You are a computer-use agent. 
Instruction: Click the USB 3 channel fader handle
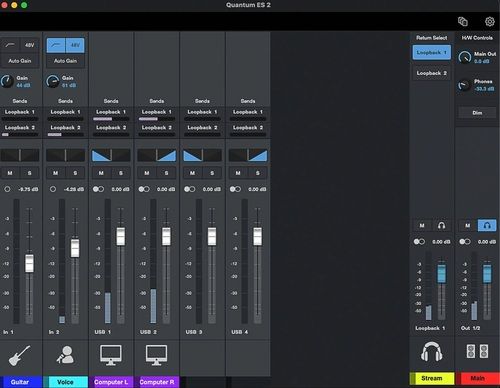coord(212,236)
